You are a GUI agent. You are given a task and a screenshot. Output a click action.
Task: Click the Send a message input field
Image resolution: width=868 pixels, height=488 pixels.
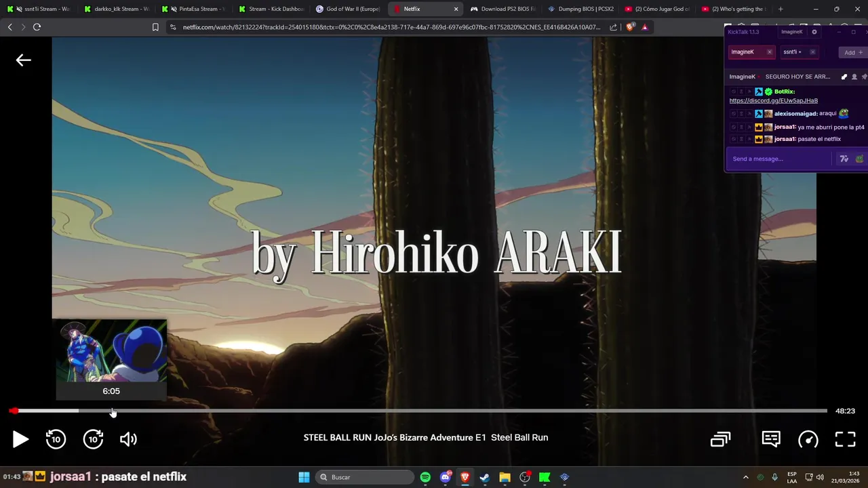pyautogui.click(x=780, y=159)
